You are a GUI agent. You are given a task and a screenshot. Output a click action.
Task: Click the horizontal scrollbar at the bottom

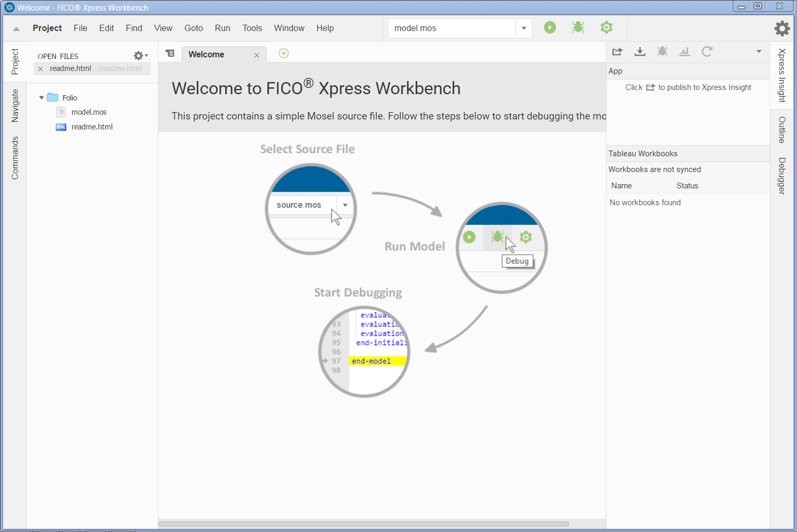click(364, 524)
